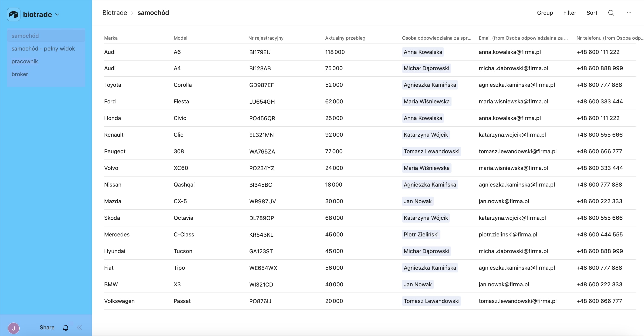Switch to the pracownik view

tap(46, 61)
